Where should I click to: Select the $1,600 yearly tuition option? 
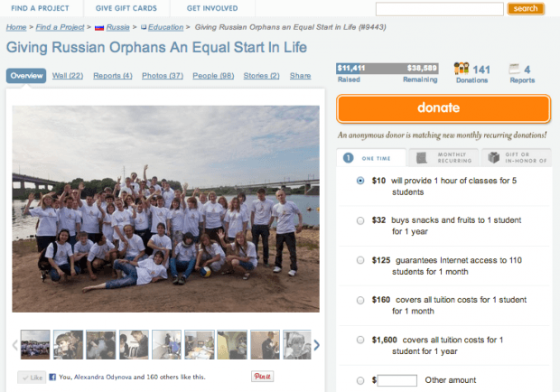click(360, 340)
